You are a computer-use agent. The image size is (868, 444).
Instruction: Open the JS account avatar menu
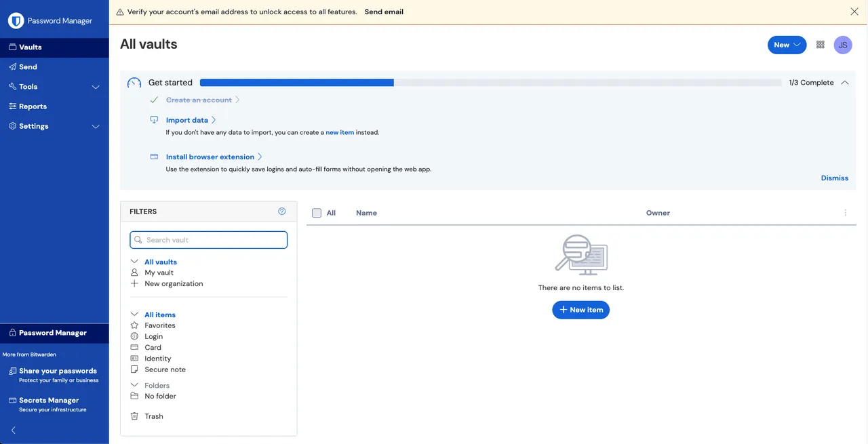point(843,45)
